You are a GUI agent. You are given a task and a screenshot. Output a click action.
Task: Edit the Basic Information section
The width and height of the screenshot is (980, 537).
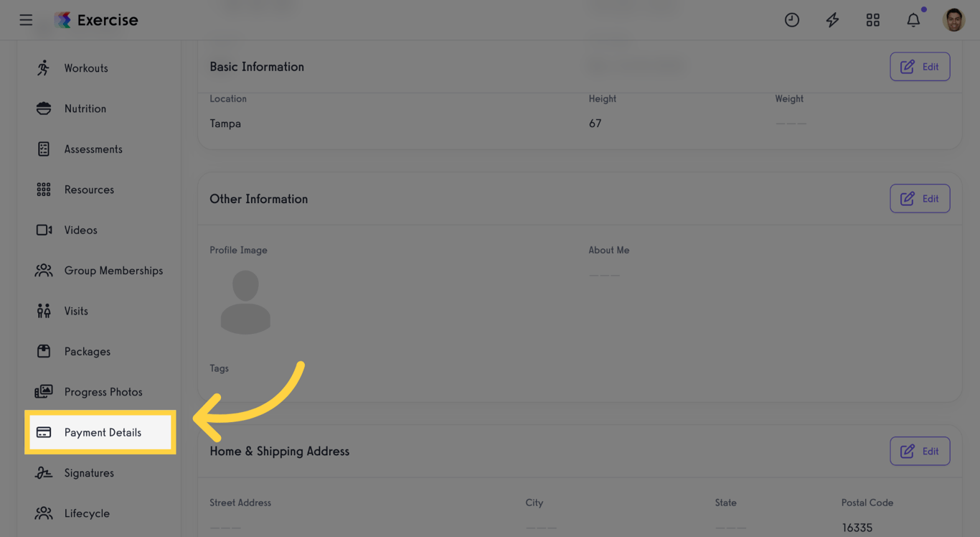click(920, 66)
